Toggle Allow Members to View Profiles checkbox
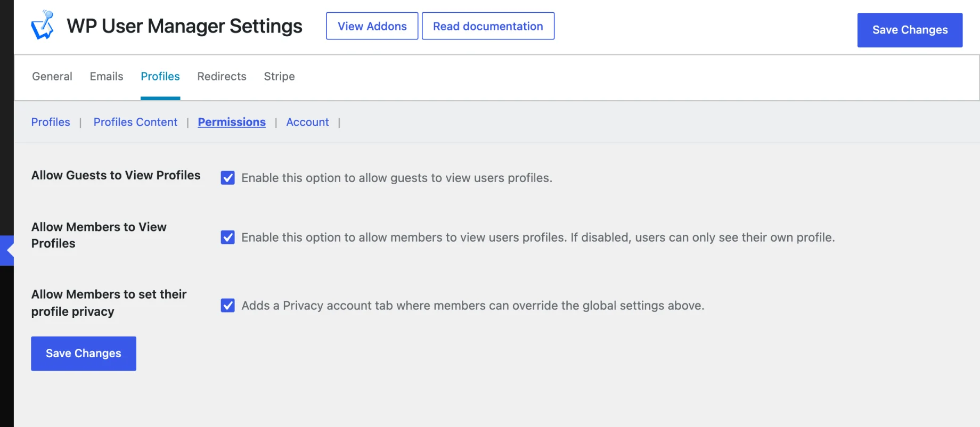The width and height of the screenshot is (980, 427). [227, 237]
